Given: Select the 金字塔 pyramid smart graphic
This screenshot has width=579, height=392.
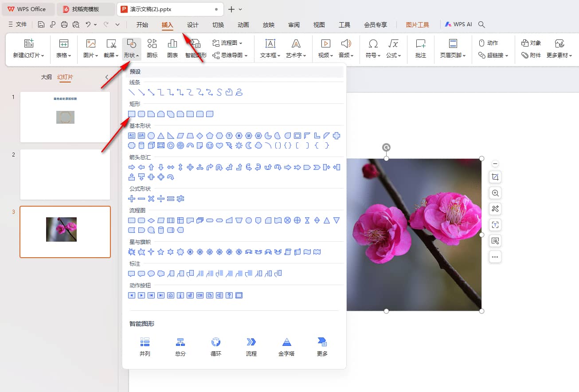Looking at the screenshot, I should [287, 346].
